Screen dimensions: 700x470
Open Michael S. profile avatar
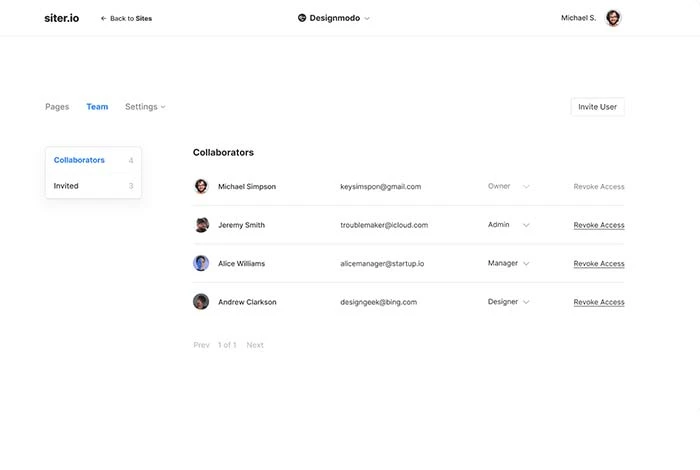pos(613,18)
